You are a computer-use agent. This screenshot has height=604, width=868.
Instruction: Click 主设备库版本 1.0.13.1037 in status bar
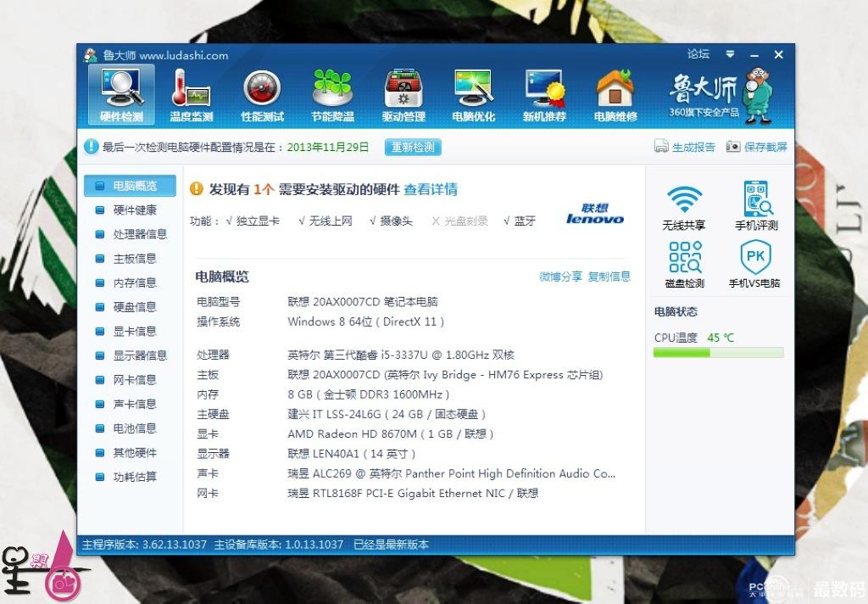point(278,545)
